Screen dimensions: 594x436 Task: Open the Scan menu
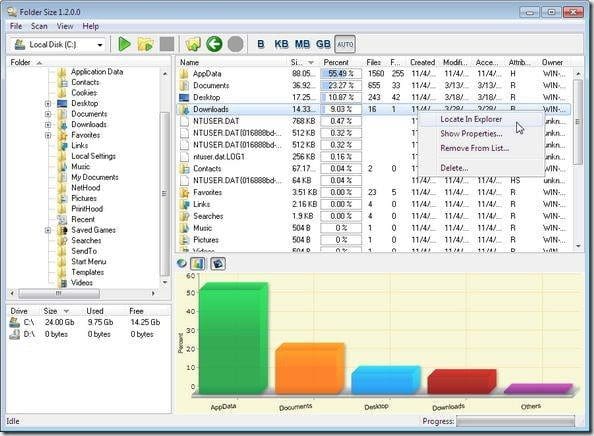click(39, 26)
